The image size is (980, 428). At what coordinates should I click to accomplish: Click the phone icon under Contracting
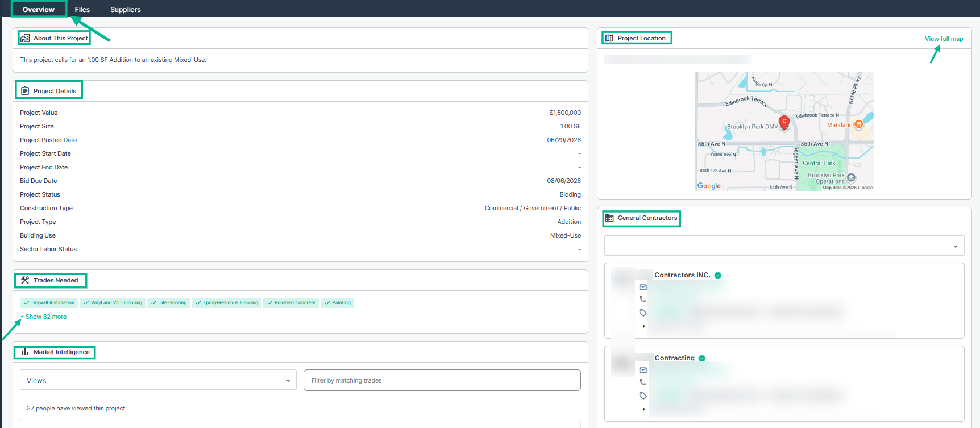(x=643, y=383)
